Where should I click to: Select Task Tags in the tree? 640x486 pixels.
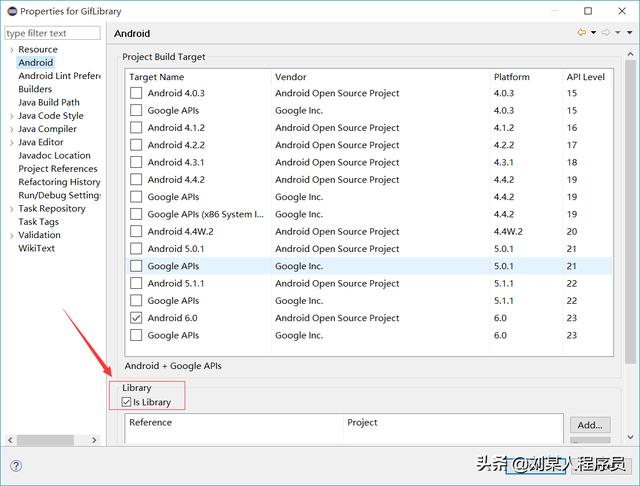pyautogui.click(x=38, y=222)
